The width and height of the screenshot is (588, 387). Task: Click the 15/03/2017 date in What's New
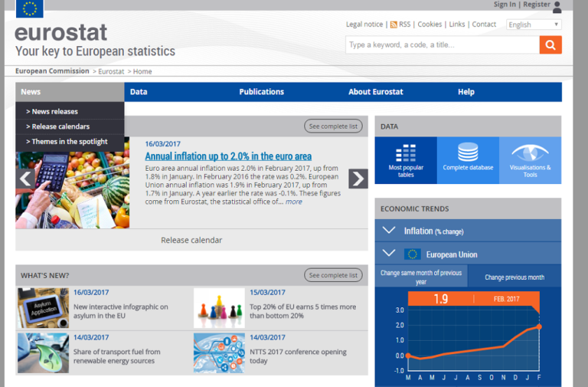(267, 293)
